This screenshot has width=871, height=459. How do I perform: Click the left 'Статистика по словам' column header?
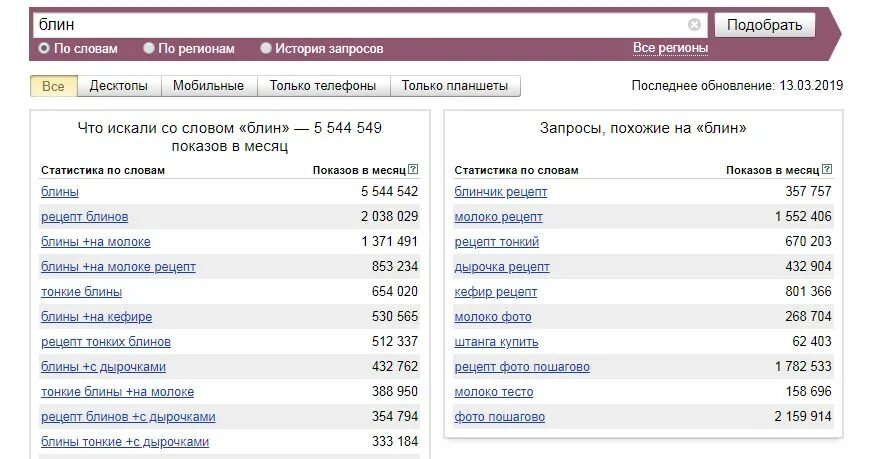[103, 171]
